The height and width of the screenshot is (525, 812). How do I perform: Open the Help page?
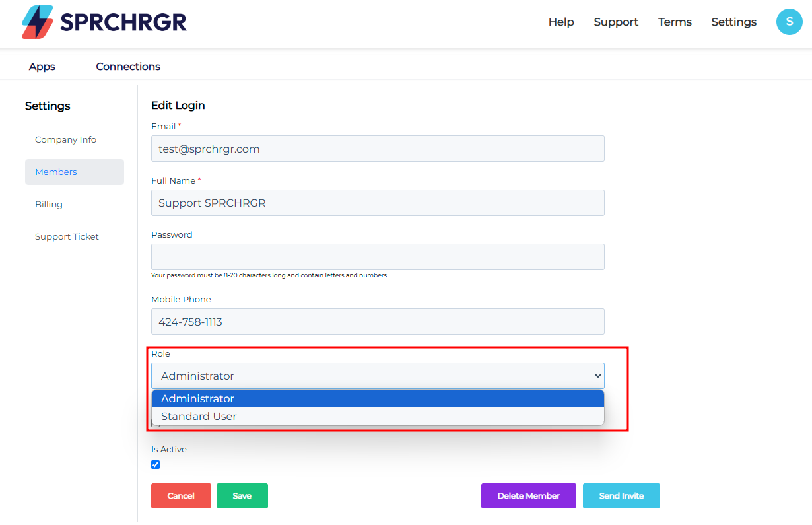(561, 22)
